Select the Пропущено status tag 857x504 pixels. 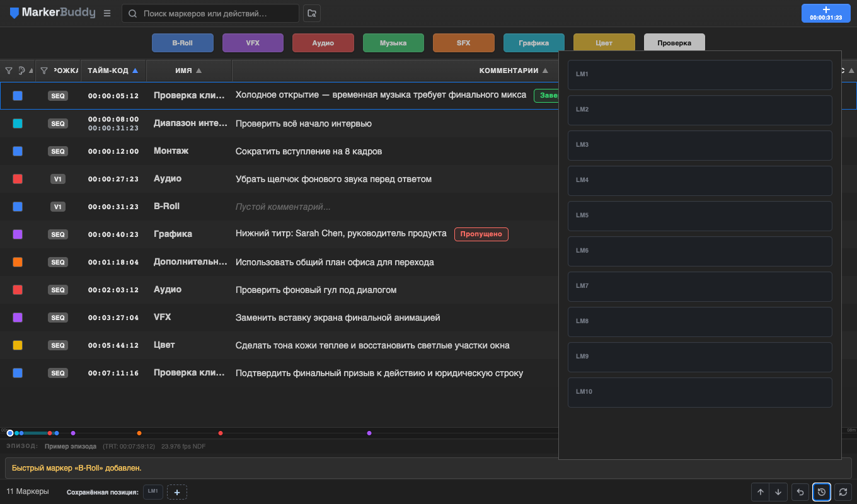point(481,234)
